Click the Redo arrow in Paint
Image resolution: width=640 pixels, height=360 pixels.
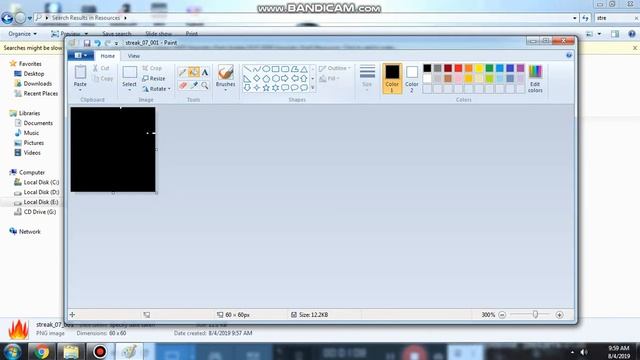[108, 43]
